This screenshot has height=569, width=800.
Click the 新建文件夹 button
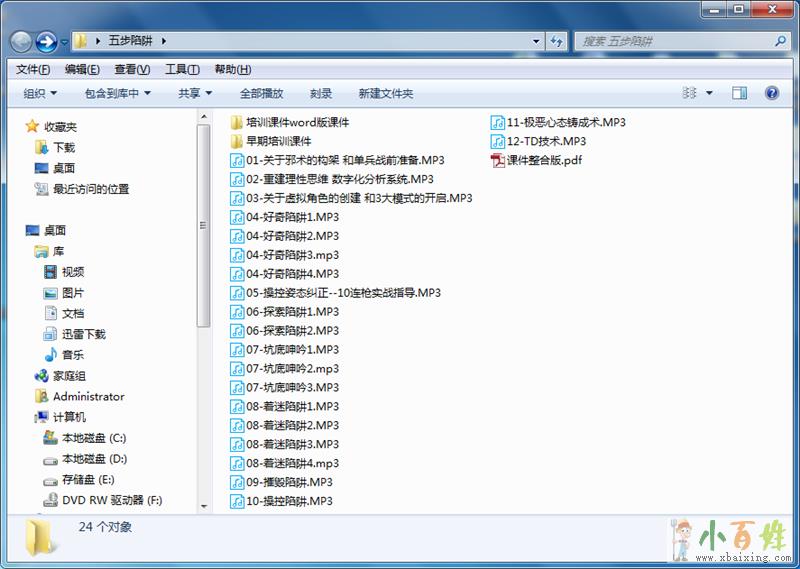[385, 93]
